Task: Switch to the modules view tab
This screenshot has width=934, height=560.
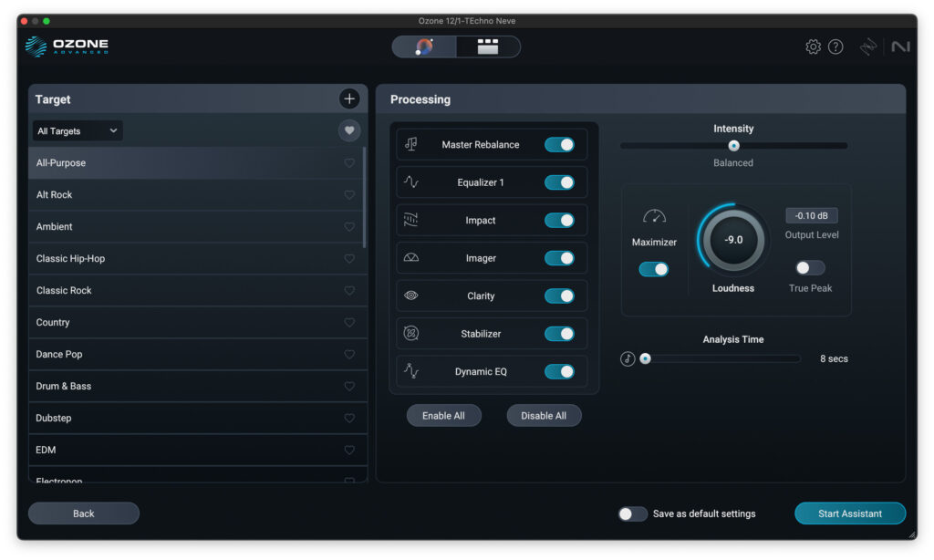Action: pyautogui.click(x=488, y=47)
